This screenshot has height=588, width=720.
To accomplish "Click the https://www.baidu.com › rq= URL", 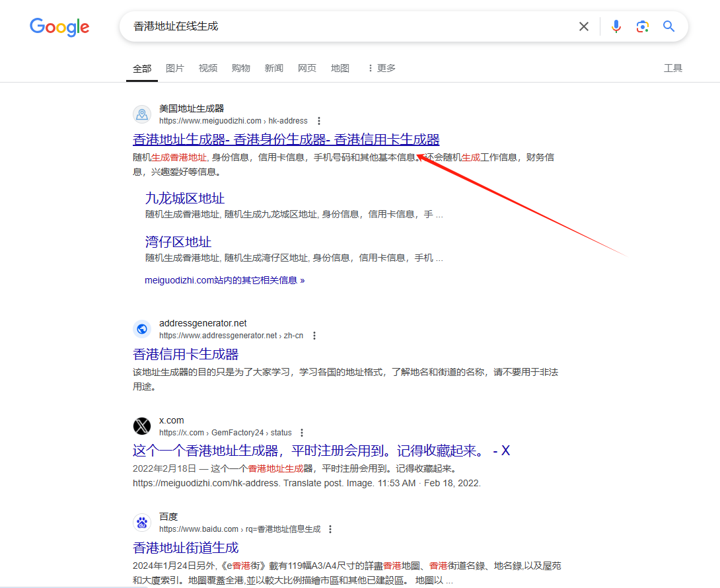I will (x=240, y=529).
